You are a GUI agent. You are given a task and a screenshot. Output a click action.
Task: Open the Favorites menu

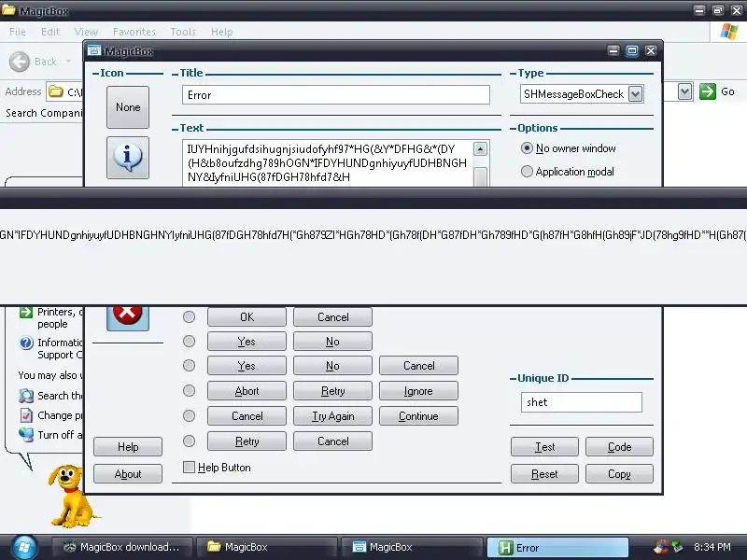pos(134,32)
